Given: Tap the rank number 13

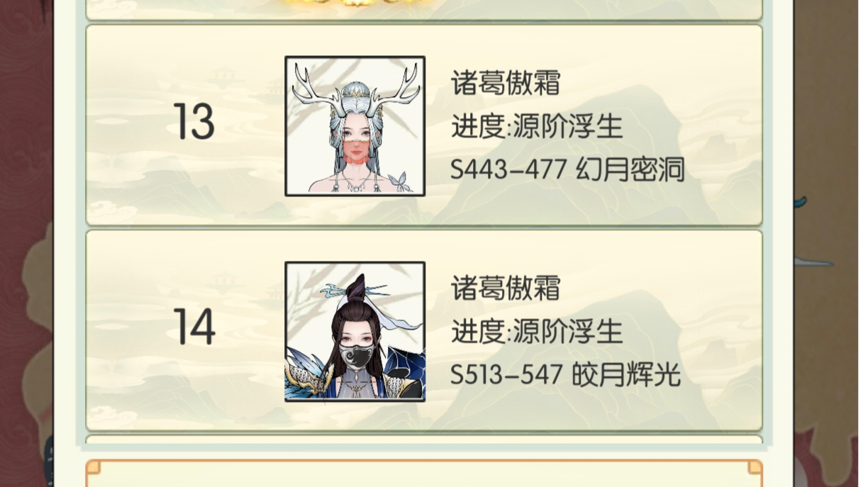Looking at the screenshot, I should (x=194, y=123).
